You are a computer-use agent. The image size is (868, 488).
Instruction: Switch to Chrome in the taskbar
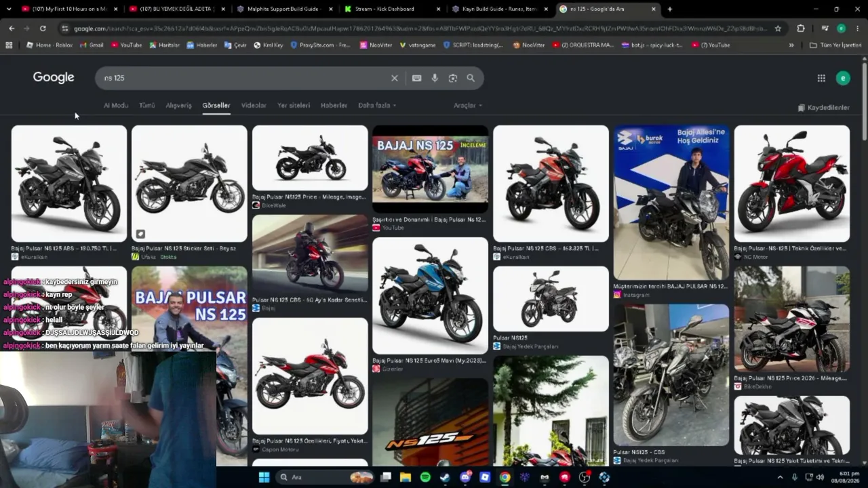pos(505,477)
